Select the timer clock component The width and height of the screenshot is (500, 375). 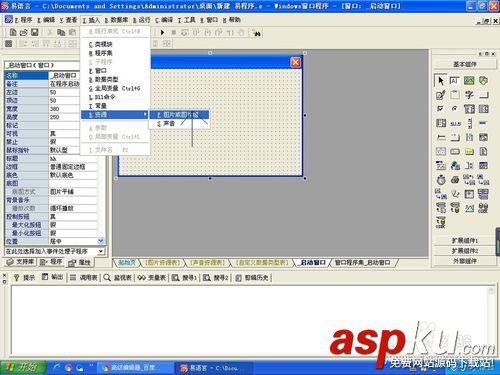pyautogui.click(x=441, y=180)
